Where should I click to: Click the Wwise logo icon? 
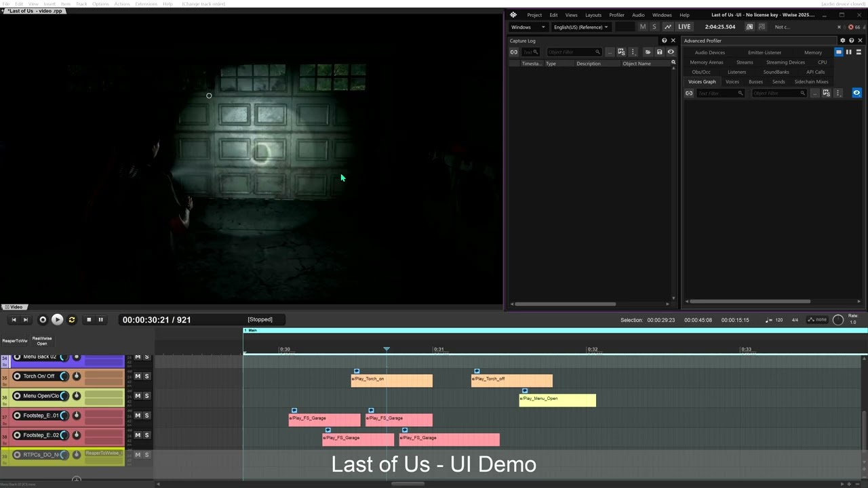[513, 15]
